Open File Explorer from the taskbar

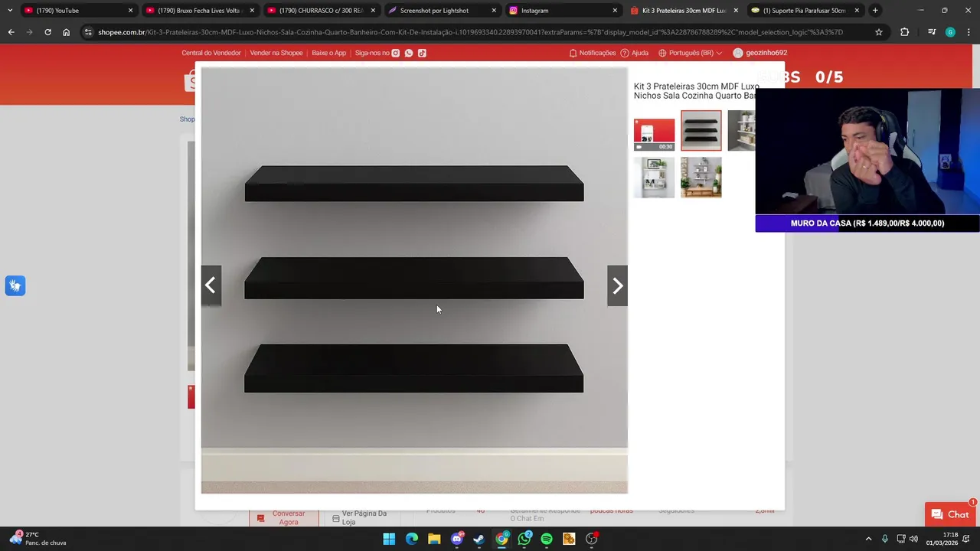[434, 539]
